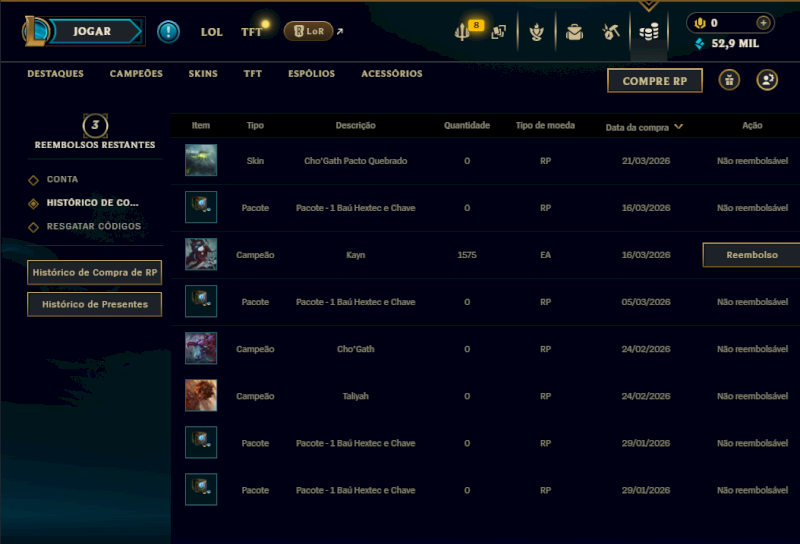Screen dimensions: 800x544
Task: Open the ESPÓLIOS store tab
Action: click(311, 73)
